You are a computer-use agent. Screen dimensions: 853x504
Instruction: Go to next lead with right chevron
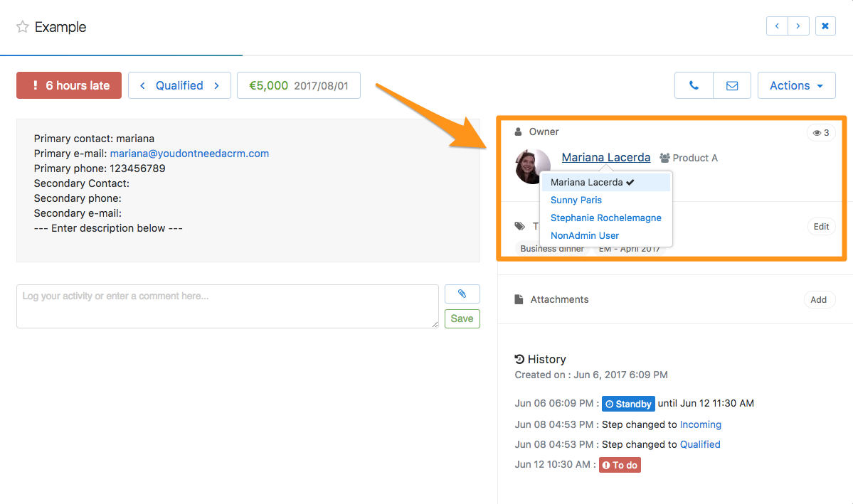click(798, 26)
